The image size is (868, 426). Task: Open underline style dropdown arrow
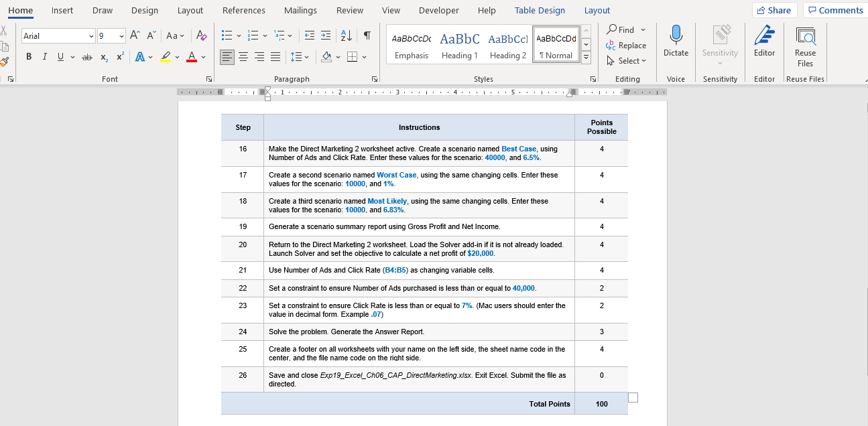tap(72, 57)
